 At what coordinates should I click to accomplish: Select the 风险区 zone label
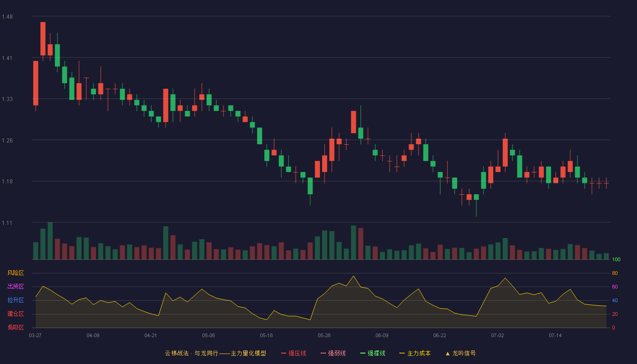[x=15, y=273]
